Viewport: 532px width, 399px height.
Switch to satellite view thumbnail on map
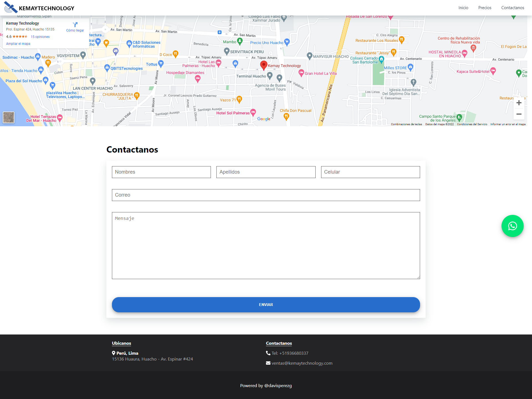point(9,117)
